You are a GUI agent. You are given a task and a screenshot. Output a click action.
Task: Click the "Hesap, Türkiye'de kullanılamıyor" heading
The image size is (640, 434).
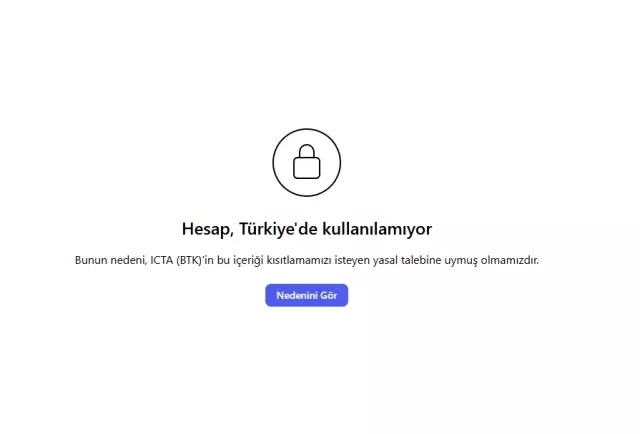point(307,229)
